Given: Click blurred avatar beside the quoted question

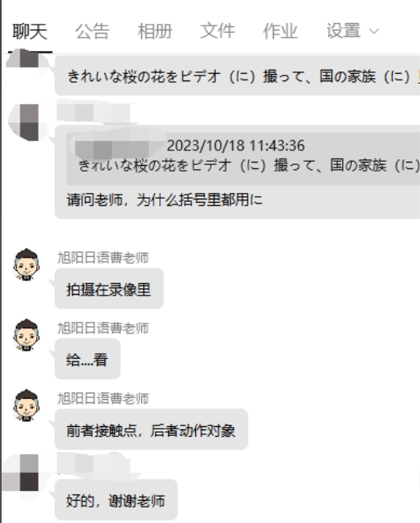Looking at the screenshot, I should (23, 122).
